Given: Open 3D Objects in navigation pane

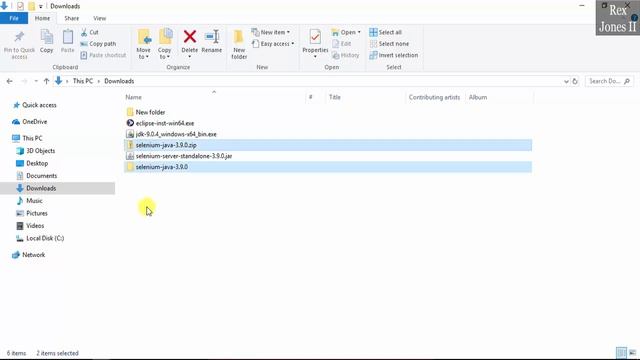Looking at the screenshot, I should [x=40, y=151].
